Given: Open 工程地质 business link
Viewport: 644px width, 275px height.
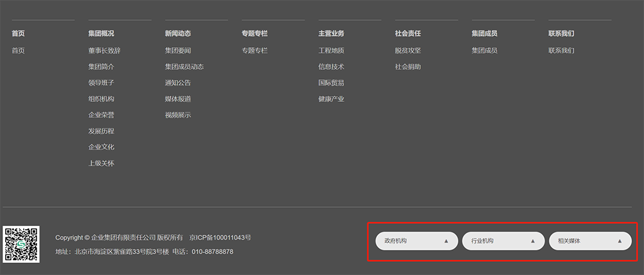Looking at the screenshot, I should pos(331,50).
